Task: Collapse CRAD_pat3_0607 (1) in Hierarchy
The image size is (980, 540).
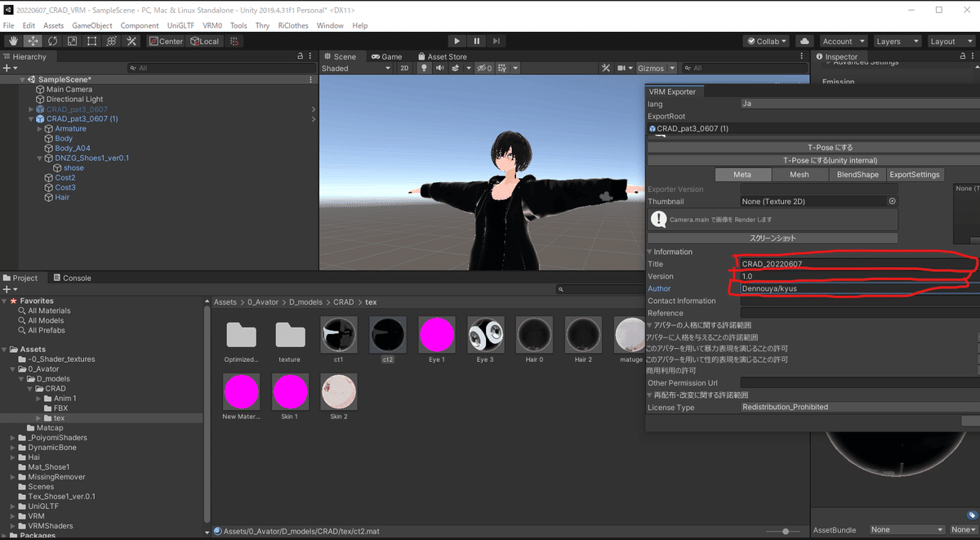Action: coord(31,119)
